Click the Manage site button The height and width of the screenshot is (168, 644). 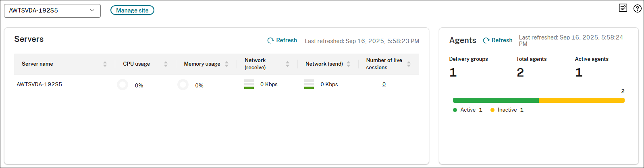pyautogui.click(x=132, y=10)
